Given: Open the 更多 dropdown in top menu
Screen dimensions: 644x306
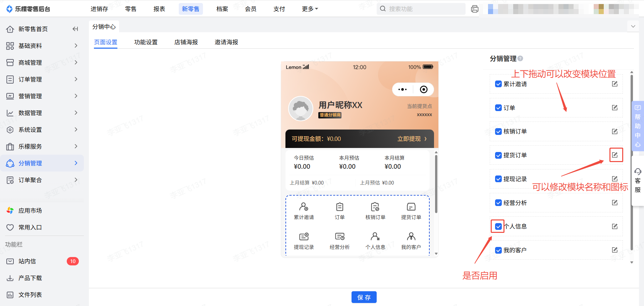Looking at the screenshot, I should pos(310,9).
